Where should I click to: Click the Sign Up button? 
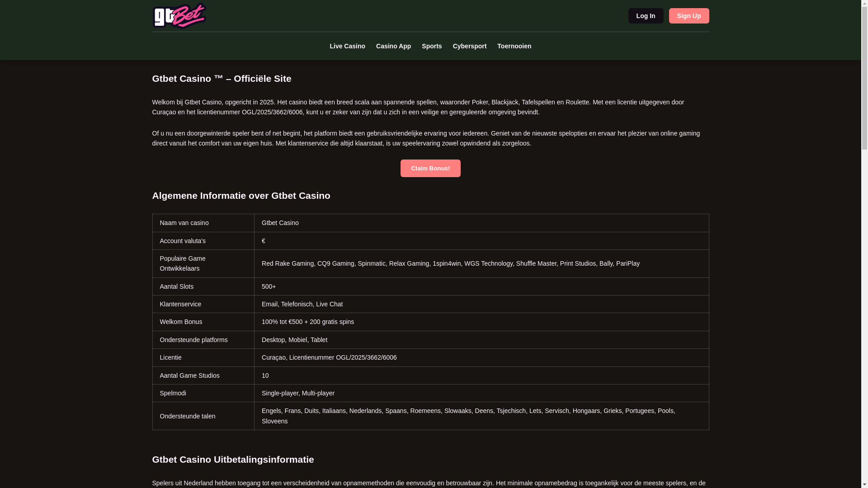click(x=689, y=16)
